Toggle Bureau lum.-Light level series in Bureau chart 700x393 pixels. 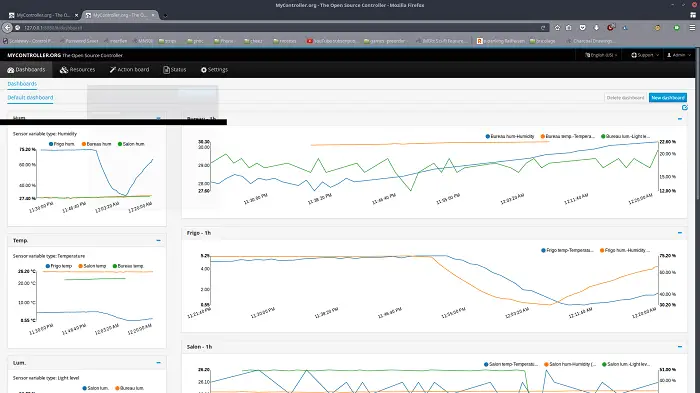(x=625, y=136)
